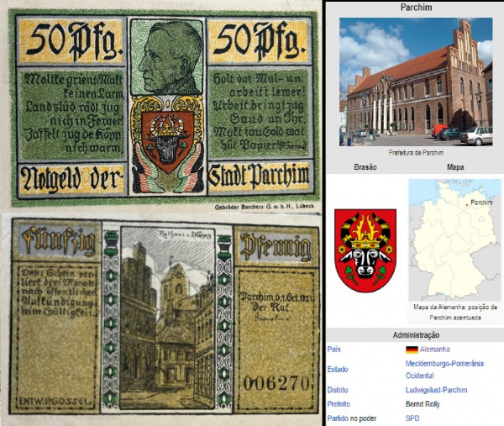Click the Moltke portrait on banknote
Screen dimensions: 504x426
point(167,57)
